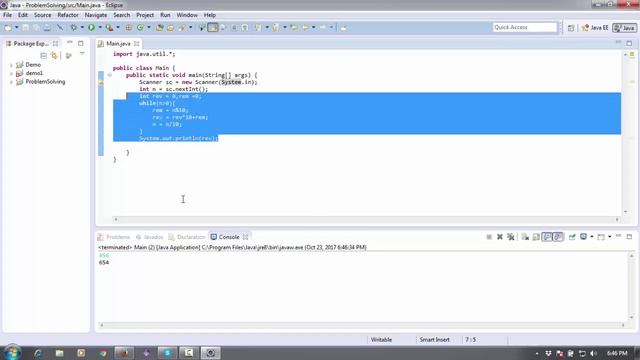The height and width of the screenshot is (360, 640).
Task: Open the External Tools dropdown arrow
Action: coord(118,27)
